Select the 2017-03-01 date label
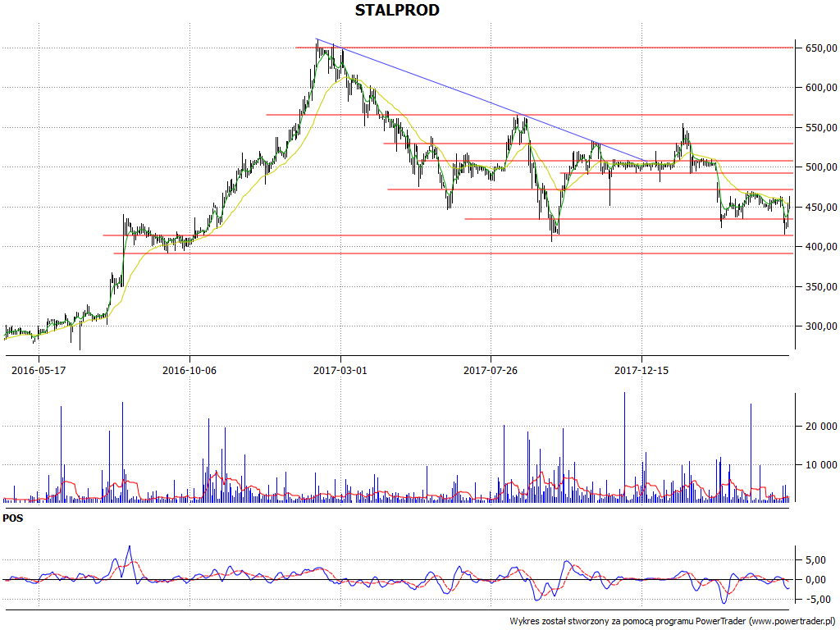 [340, 370]
